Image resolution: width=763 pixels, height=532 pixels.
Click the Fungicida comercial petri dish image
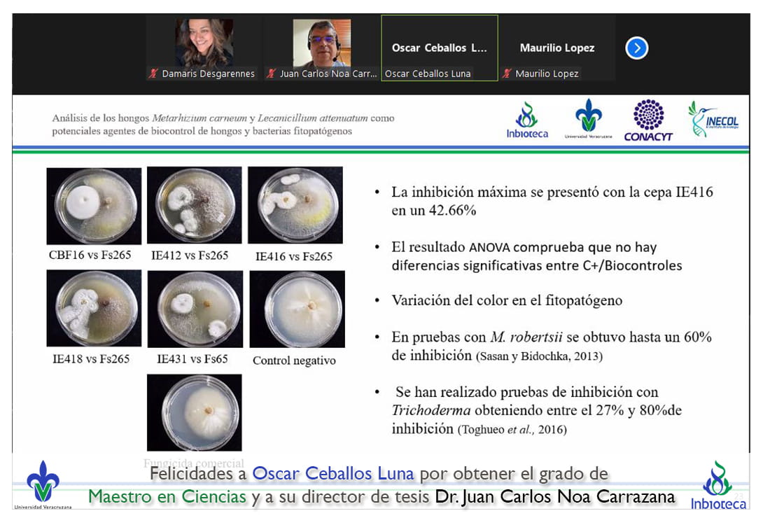194,412
